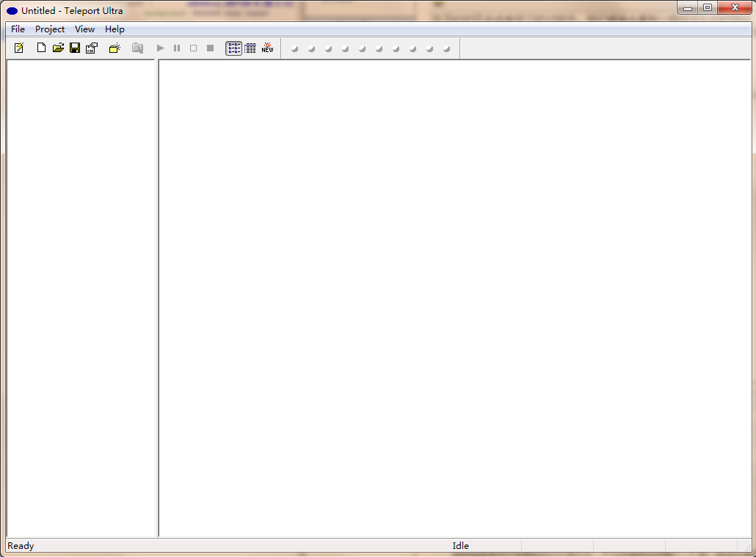The height and width of the screenshot is (557, 756).
Task: Switch to the list grid view button
Action: 250,48
